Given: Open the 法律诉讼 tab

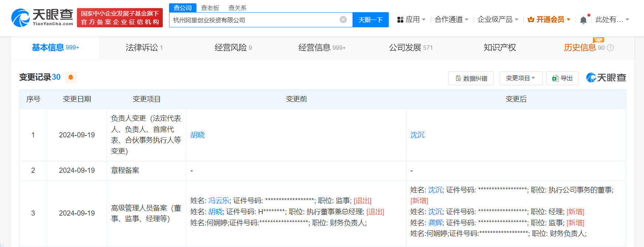Looking at the screenshot, I should click(144, 48).
